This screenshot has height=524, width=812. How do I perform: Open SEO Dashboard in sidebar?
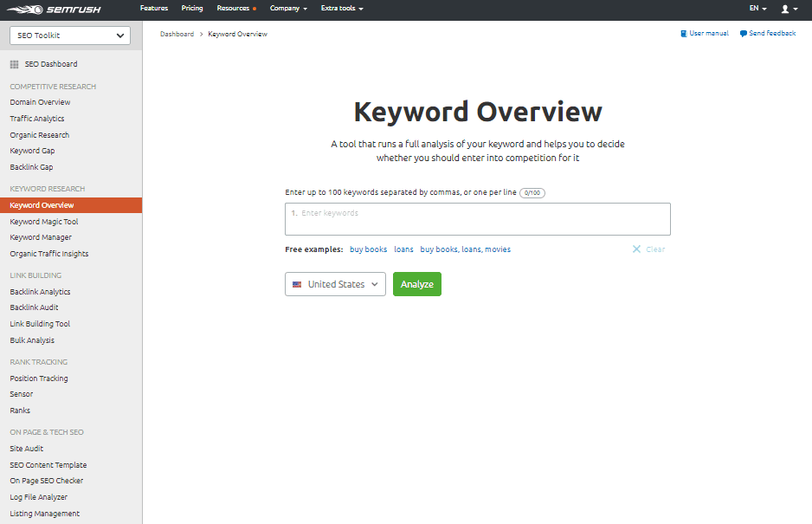[51, 64]
